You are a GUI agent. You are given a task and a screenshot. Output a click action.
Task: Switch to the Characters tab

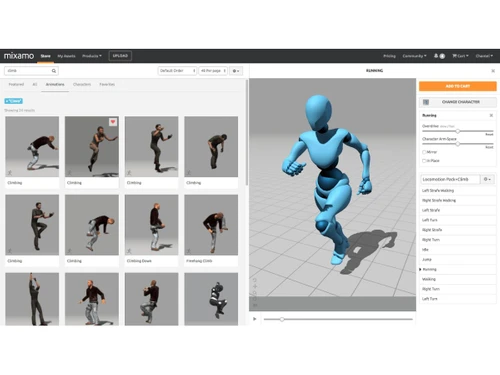[82, 84]
